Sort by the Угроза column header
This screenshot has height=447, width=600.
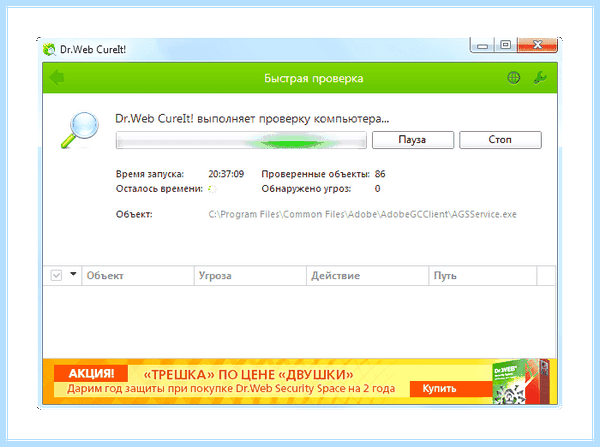point(250,276)
